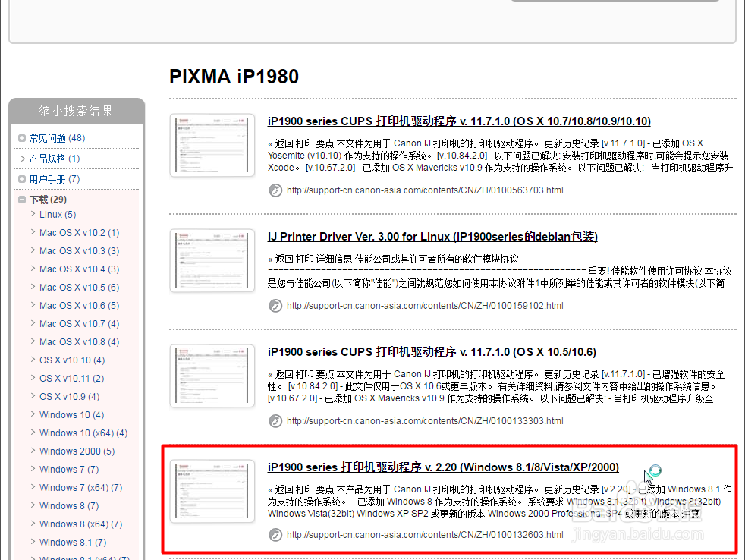Click URL text ending 0100132603.html
The image size is (745, 560).
pos(425,535)
